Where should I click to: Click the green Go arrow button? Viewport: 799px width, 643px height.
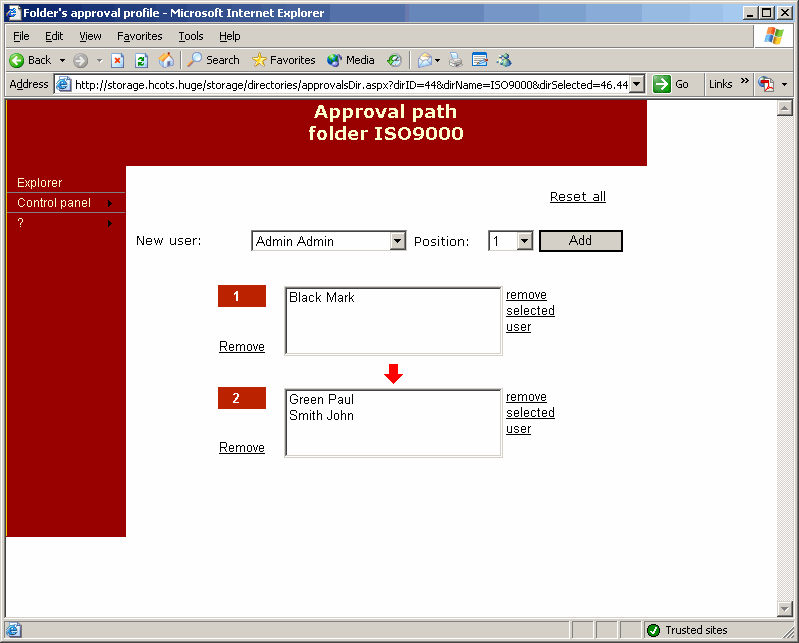pyautogui.click(x=661, y=84)
